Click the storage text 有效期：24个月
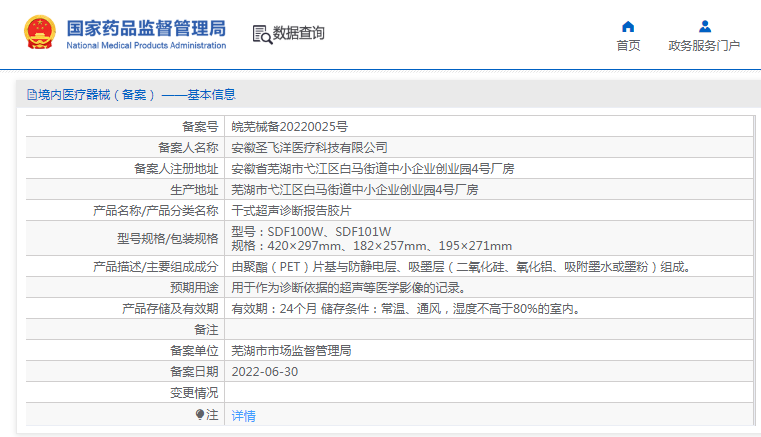761x437 pixels. tap(407, 309)
